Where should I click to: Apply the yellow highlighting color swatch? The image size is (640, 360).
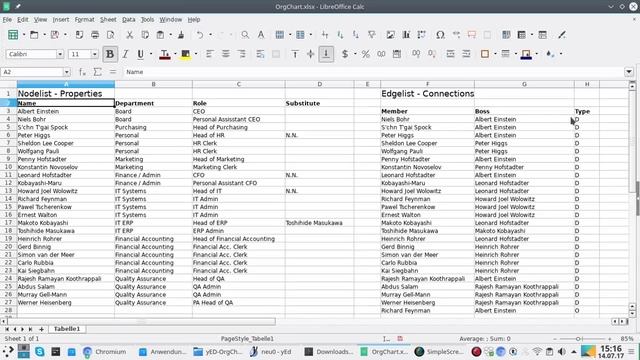(x=185, y=54)
